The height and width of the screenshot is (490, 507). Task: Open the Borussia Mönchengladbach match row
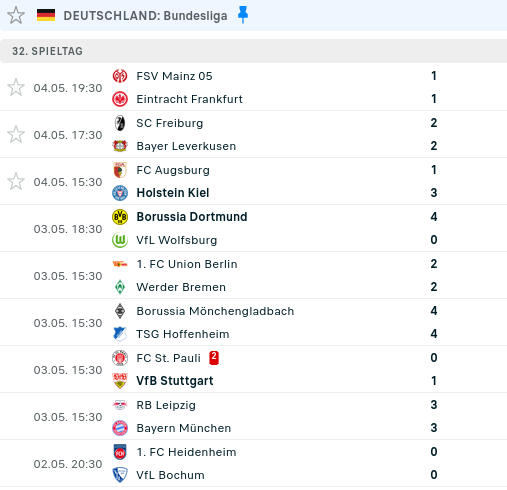click(x=253, y=322)
